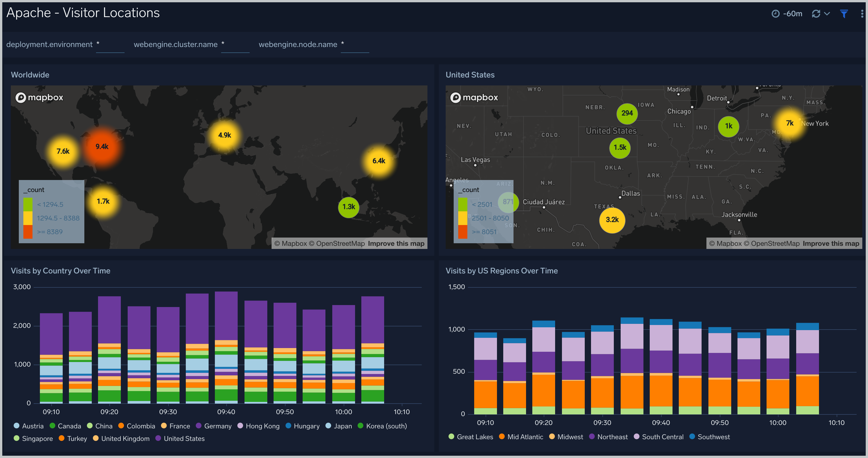Select the 1.7k cluster over South America
This screenshot has height=458, width=868.
(x=103, y=201)
